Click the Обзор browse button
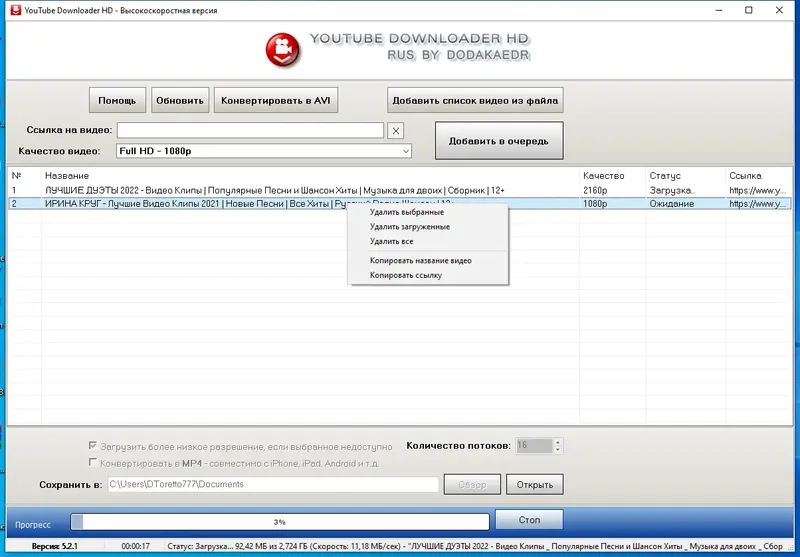Image resolution: width=800 pixels, height=557 pixels. [x=472, y=485]
